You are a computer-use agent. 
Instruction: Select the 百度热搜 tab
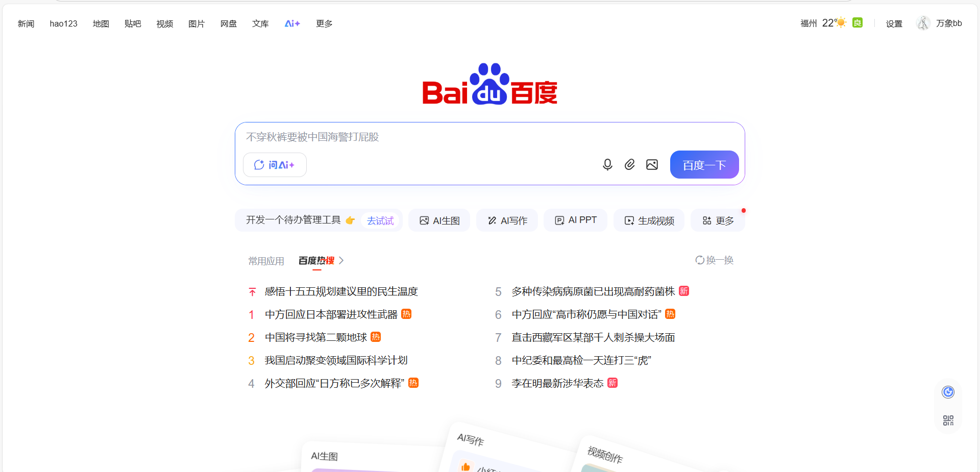click(x=316, y=260)
